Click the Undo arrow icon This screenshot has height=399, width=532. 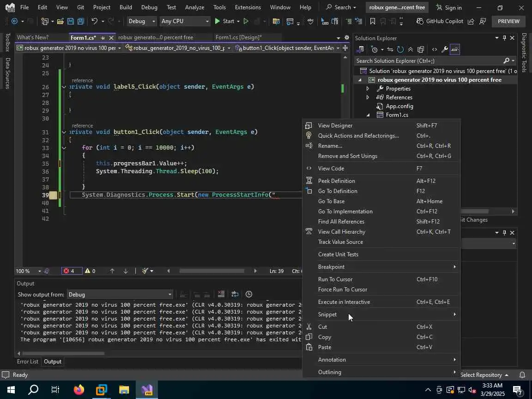tap(95, 21)
